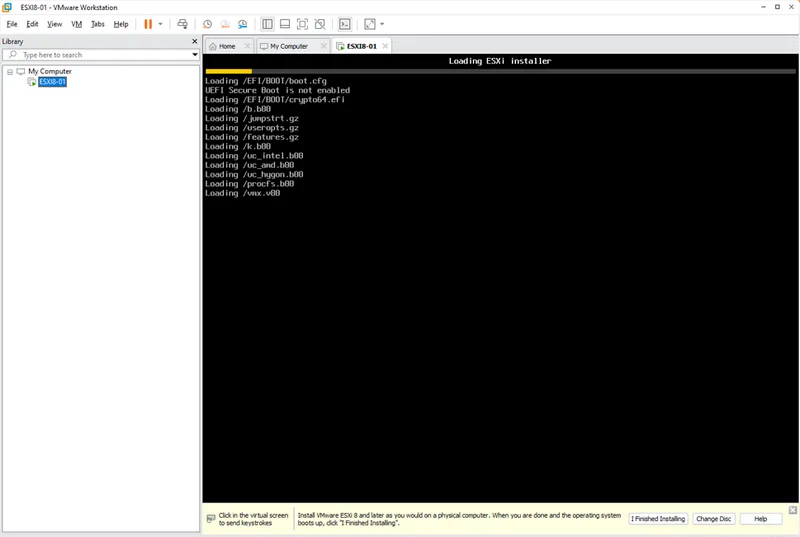Click the Change Disc button
The image size is (800, 537).
click(714, 519)
